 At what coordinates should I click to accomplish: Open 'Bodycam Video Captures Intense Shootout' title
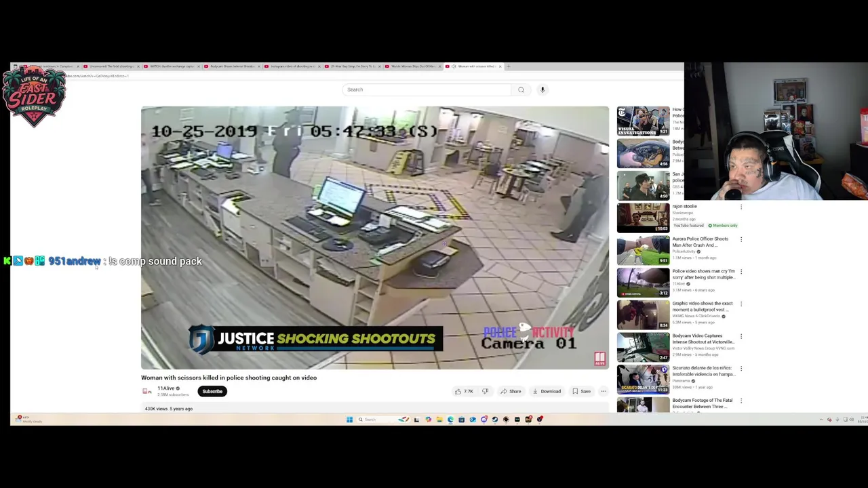click(x=703, y=339)
